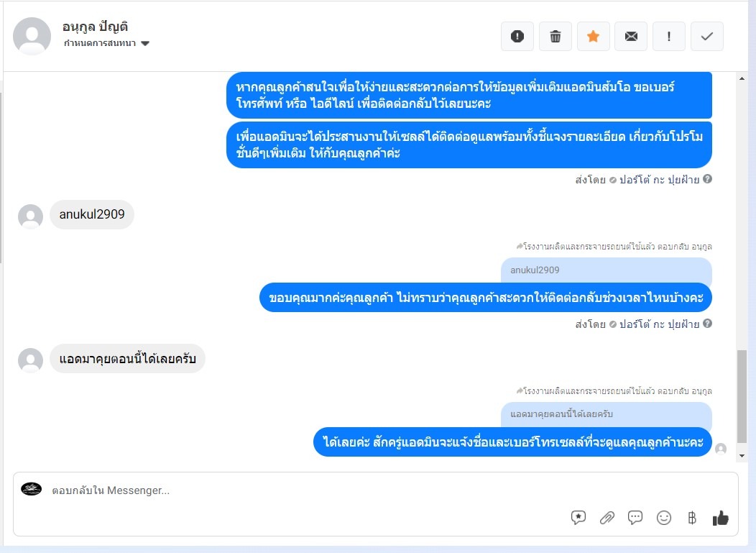The width and height of the screenshot is (756, 553).
Task: Flag conversation with the exclamation mark icon
Action: click(669, 36)
